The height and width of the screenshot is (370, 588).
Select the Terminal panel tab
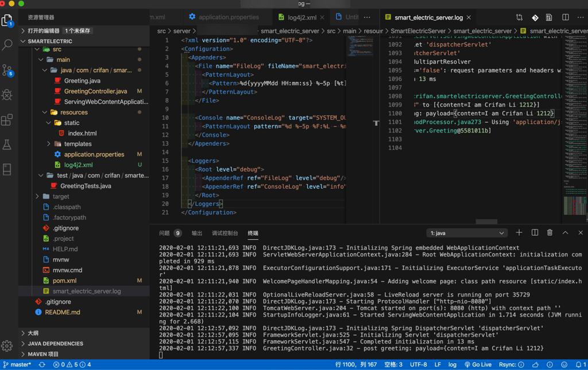point(253,233)
